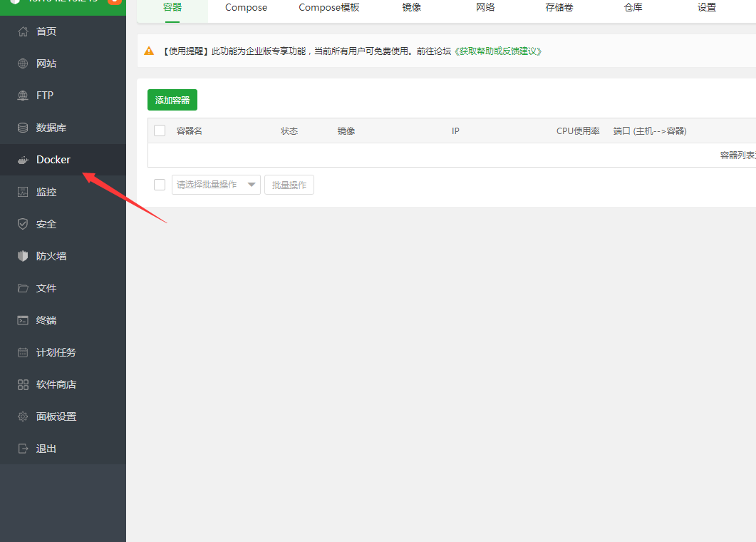Click the globe icon for 网站
This screenshot has height=542, width=756.
pyautogui.click(x=23, y=63)
